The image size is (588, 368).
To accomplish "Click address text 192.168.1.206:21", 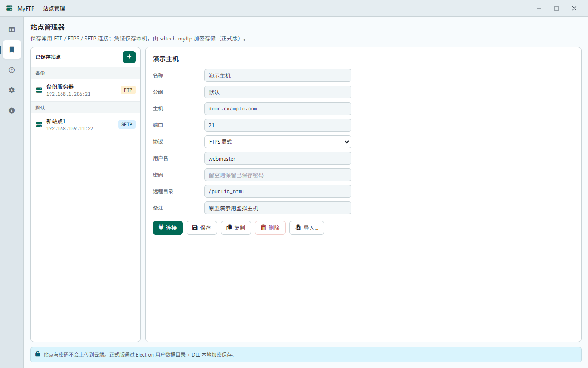I will (x=68, y=94).
